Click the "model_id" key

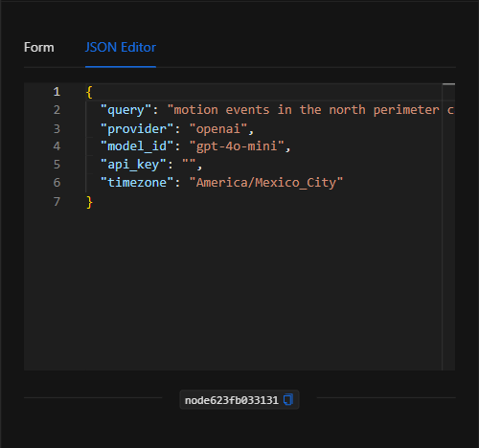pyautogui.click(x=137, y=146)
